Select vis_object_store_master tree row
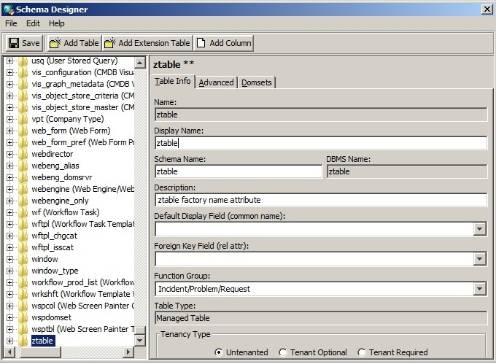496x364 pixels. coord(83,108)
